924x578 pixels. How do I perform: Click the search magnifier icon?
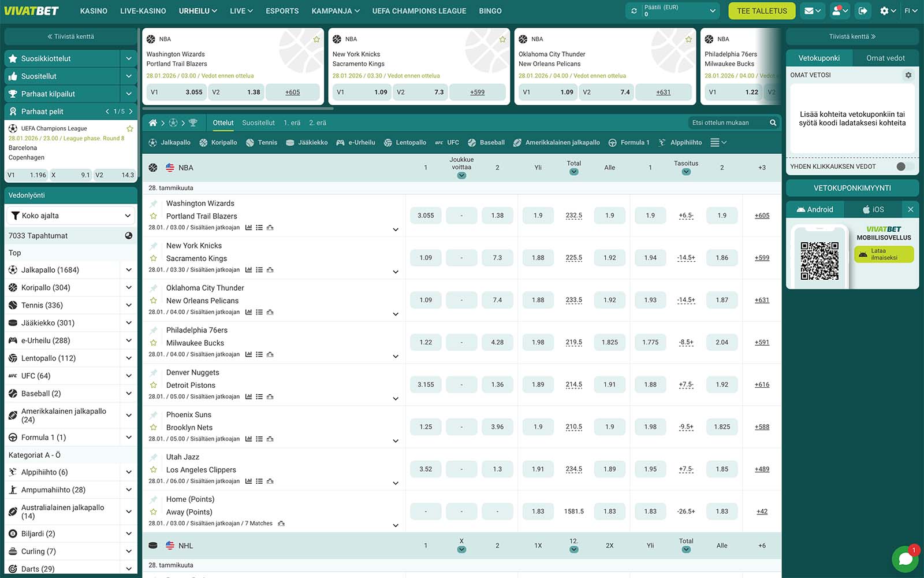(773, 123)
